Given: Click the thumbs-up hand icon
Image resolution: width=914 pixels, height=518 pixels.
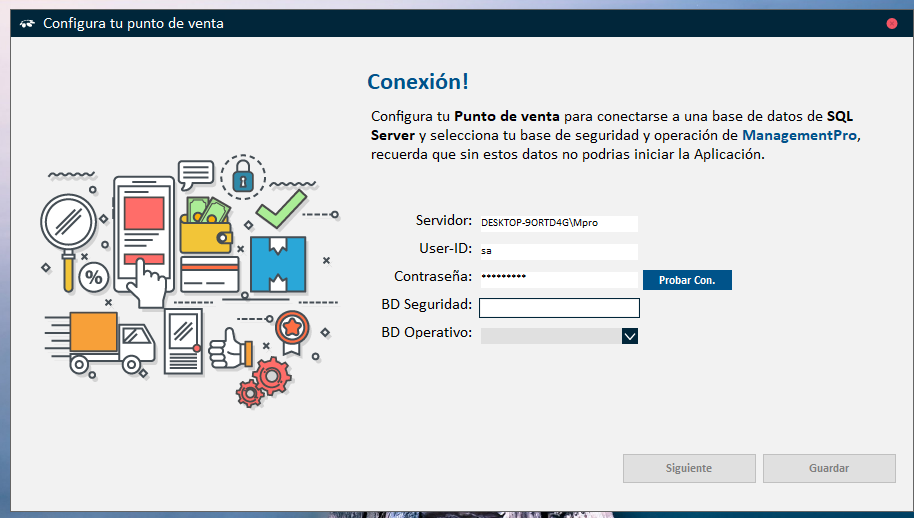Looking at the screenshot, I should pos(228,348).
